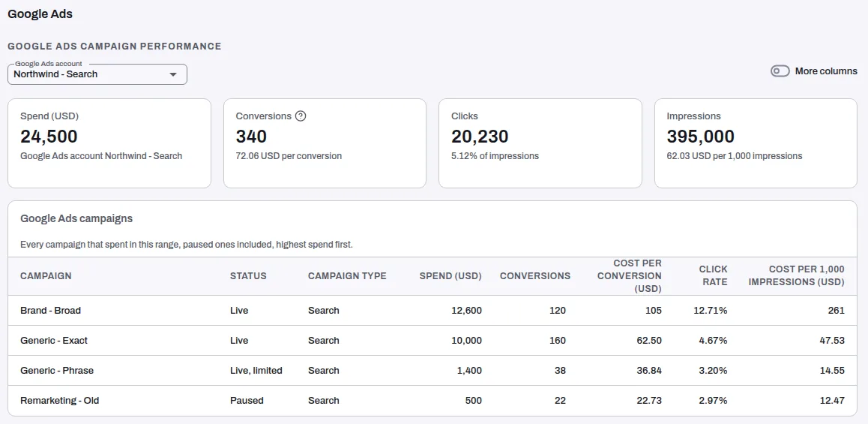This screenshot has height=424, width=868.
Task: Sort by Cost per Conversion (USD) header
Action: pos(630,275)
